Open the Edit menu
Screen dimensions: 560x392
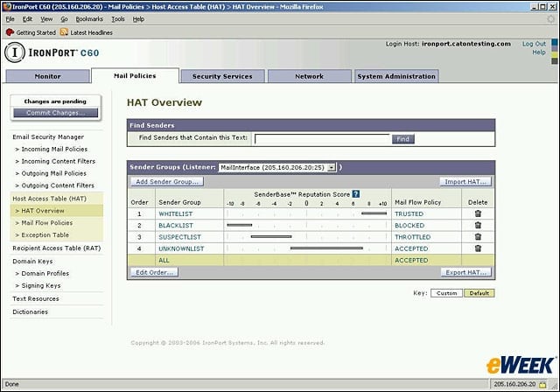pyautogui.click(x=27, y=19)
